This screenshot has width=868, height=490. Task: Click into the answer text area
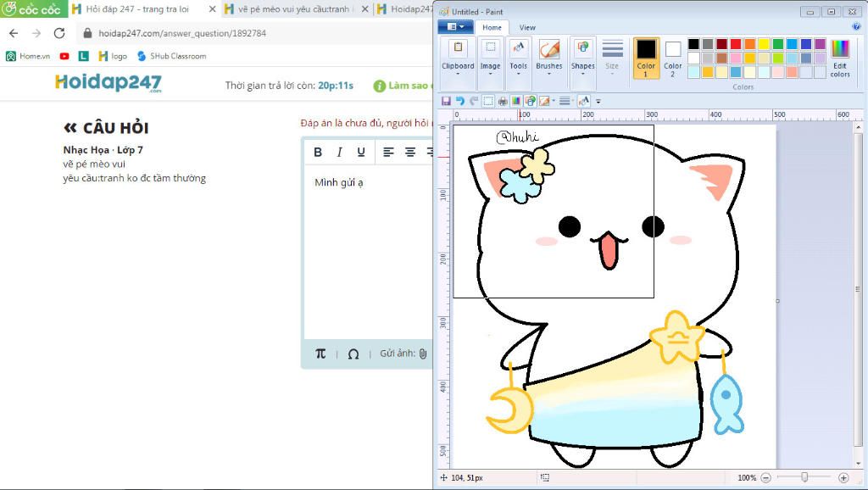coord(368,252)
